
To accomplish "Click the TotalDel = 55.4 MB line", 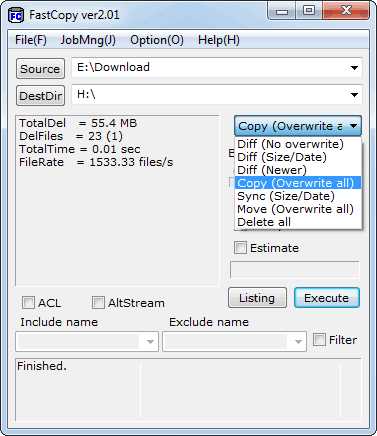I will pos(78,123).
